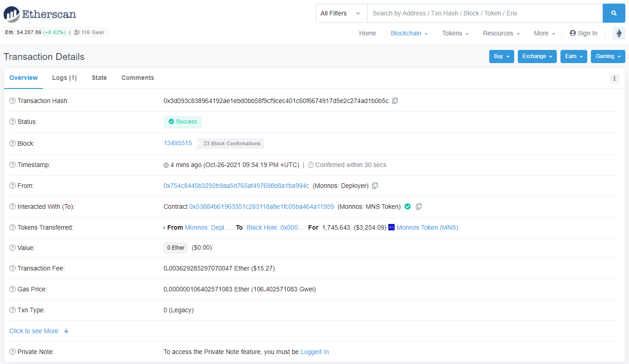Switch to the State tab
The height and width of the screenshot is (364, 629).
pos(99,78)
